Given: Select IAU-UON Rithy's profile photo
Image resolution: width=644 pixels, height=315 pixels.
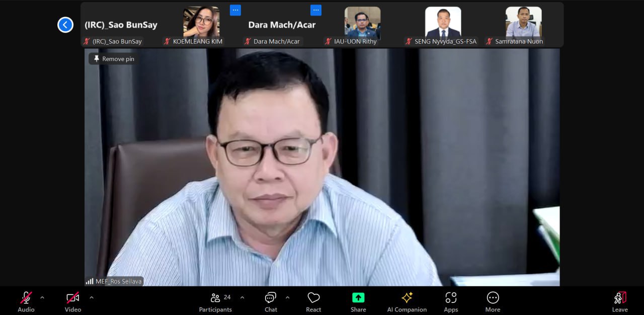Looking at the screenshot, I should (x=362, y=22).
